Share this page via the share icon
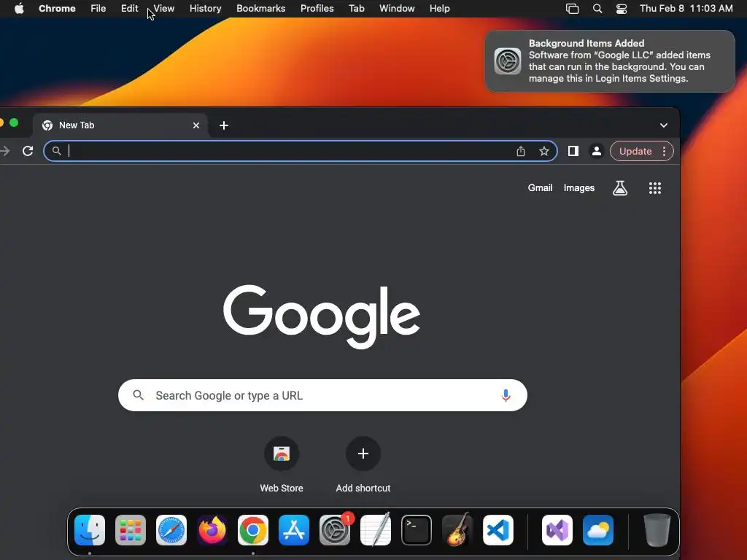This screenshot has width=747, height=560. pyautogui.click(x=521, y=151)
